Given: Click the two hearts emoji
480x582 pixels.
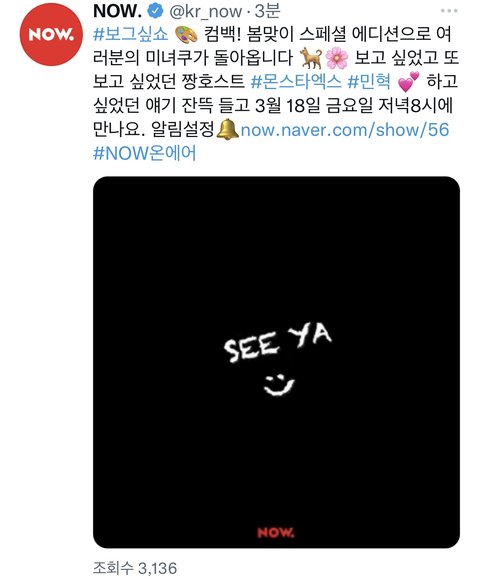Looking at the screenshot, I should pyautogui.click(x=408, y=82).
